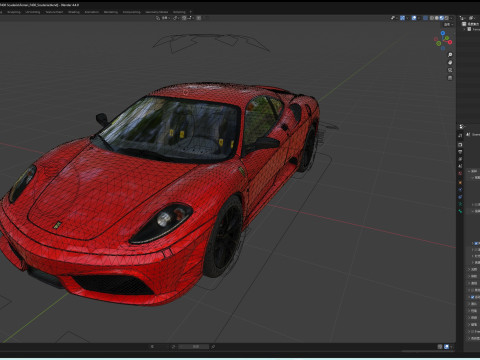Switch to the Shading workspace
Screen dimensions: 480x360
[x=74, y=12]
